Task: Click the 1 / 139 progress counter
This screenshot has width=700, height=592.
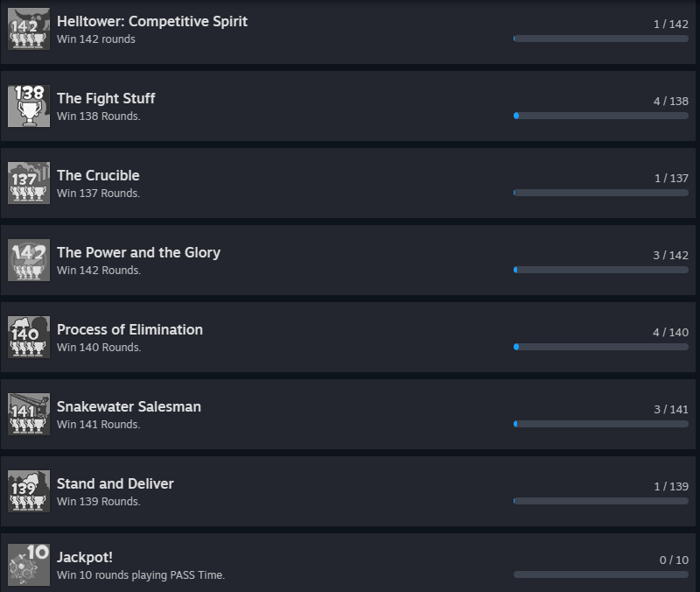Action: point(671,486)
